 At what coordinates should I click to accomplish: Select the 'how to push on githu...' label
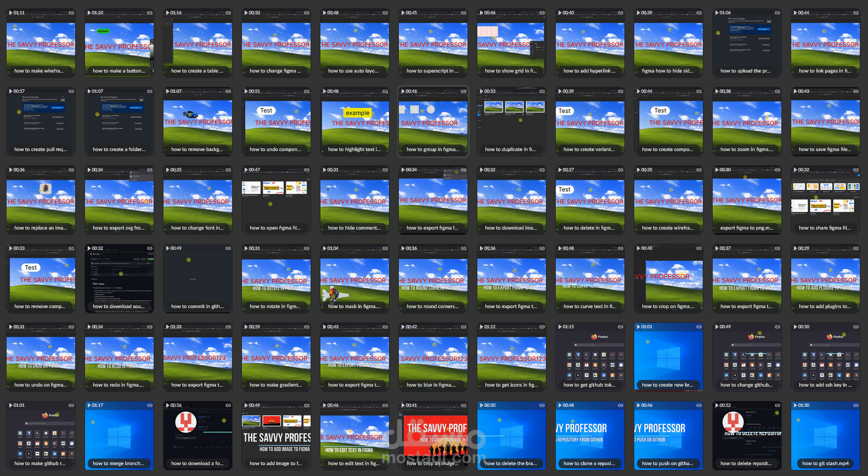point(667,463)
